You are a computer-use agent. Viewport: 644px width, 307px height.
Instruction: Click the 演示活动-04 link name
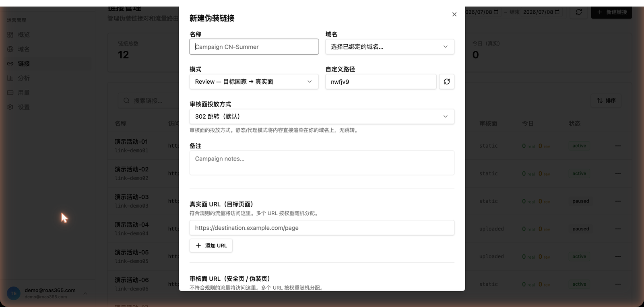click(x=132, y=225)
